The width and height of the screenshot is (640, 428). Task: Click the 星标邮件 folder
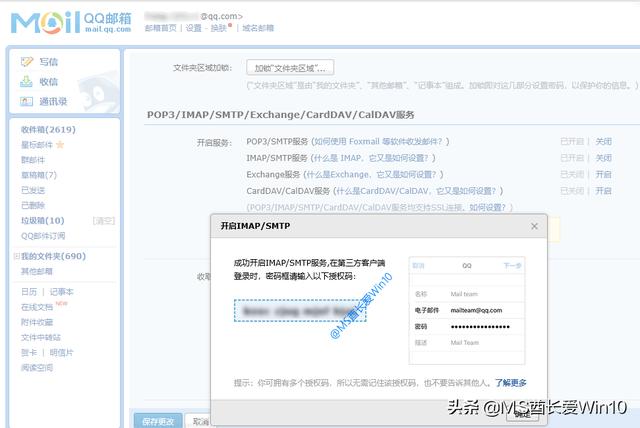coord(37,145)
